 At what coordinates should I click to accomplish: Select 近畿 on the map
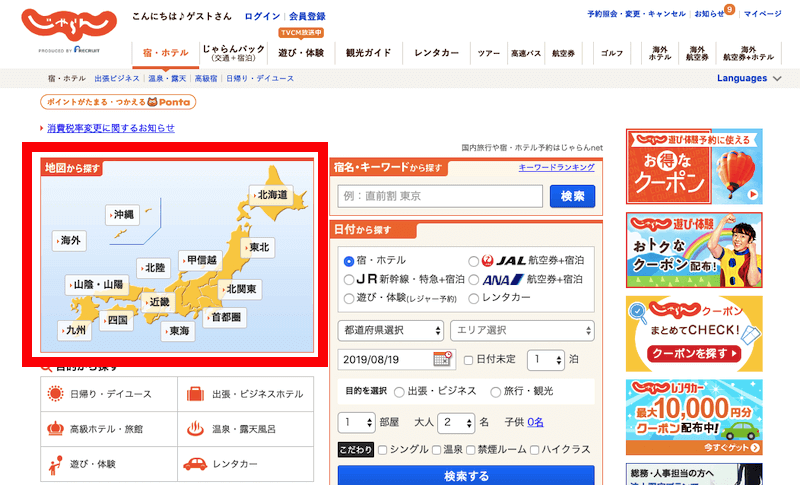tap(158, 302)
